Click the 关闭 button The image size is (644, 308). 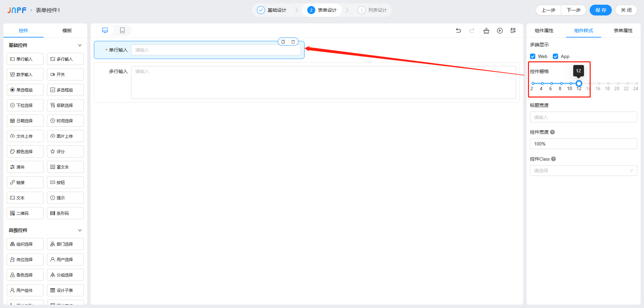(626, 10)
